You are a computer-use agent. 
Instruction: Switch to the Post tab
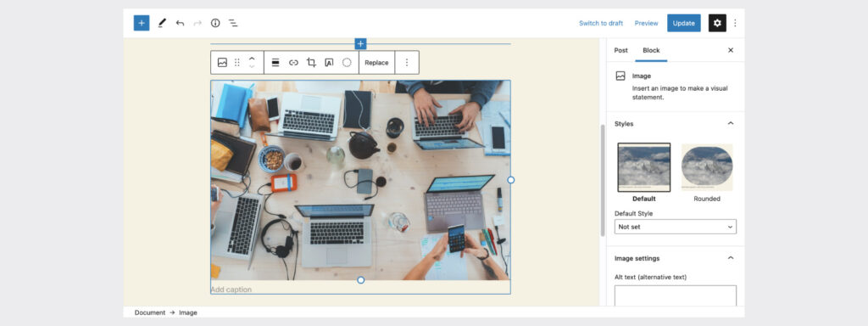621,50
